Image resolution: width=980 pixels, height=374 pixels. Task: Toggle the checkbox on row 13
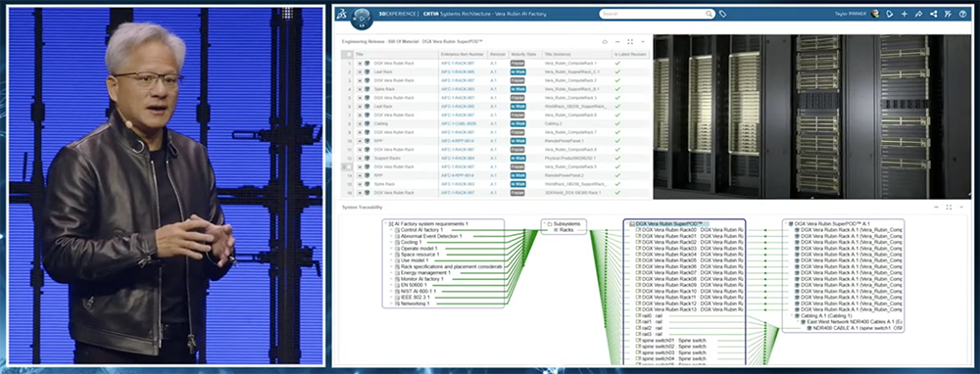[x=349, y=166]
